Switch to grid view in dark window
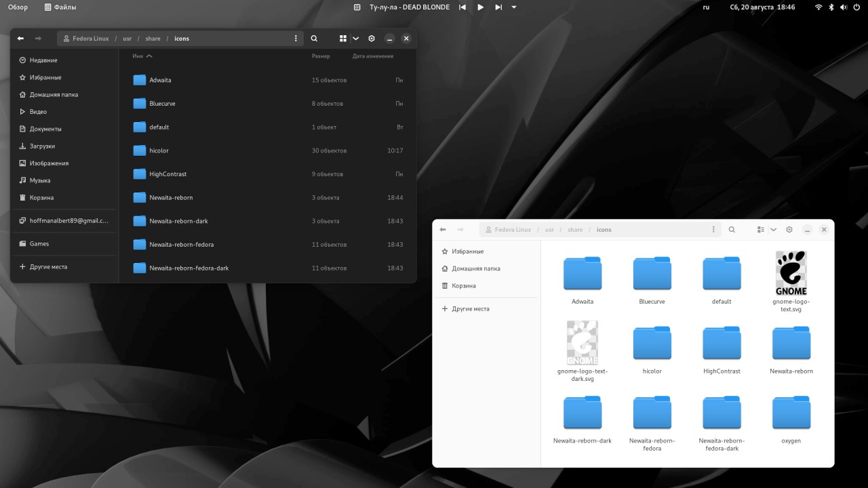The width and height of the screenshot is (868, 488). point(343,39)
